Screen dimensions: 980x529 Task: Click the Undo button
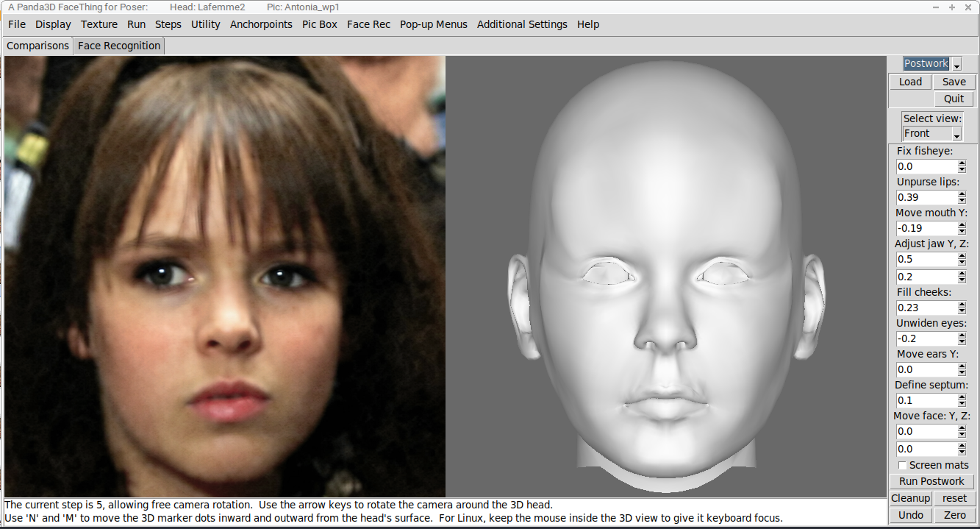click(x=910, y=515)
